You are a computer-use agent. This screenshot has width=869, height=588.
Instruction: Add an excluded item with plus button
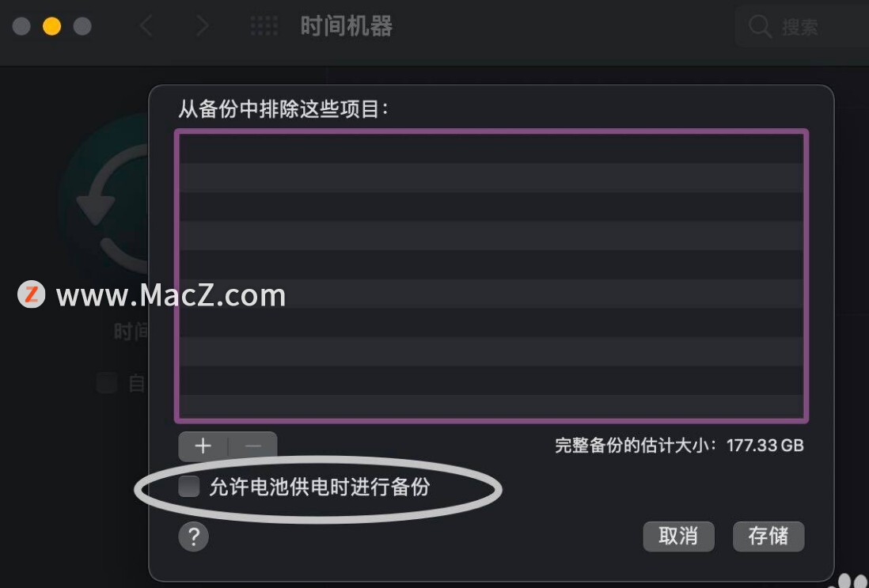(x=203, y=446)
